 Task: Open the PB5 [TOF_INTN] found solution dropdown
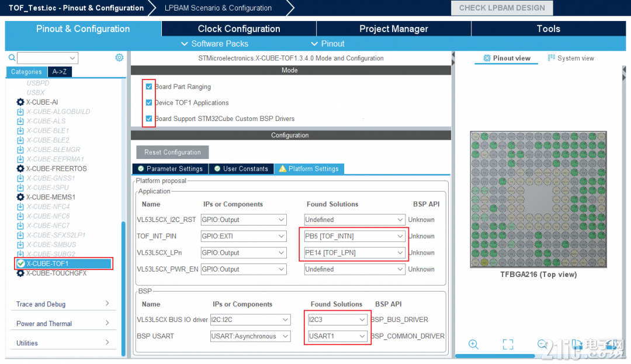[354, 236]
